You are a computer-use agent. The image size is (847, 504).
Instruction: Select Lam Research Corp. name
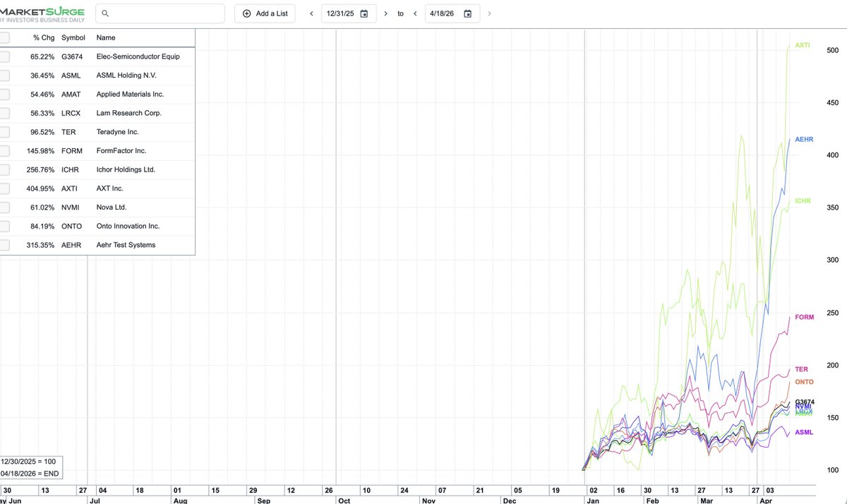(129, 113)
